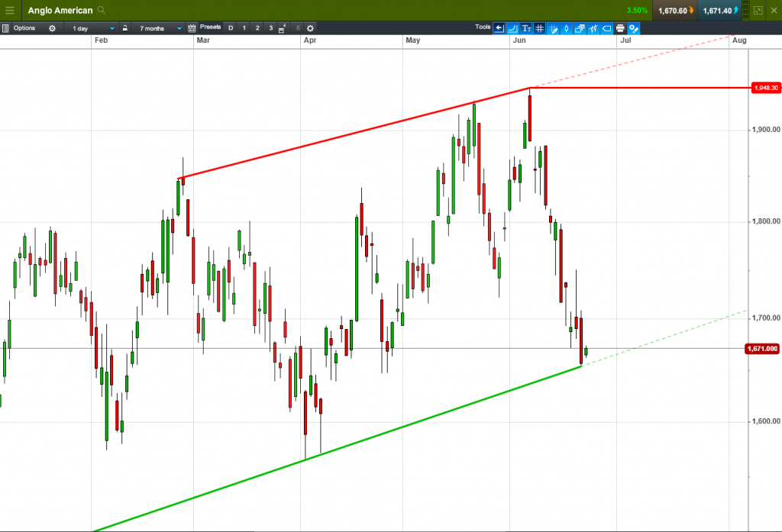Select the red upper trendline
The width and height of the screenshot is (782, 532).
(x=353, y=133)
